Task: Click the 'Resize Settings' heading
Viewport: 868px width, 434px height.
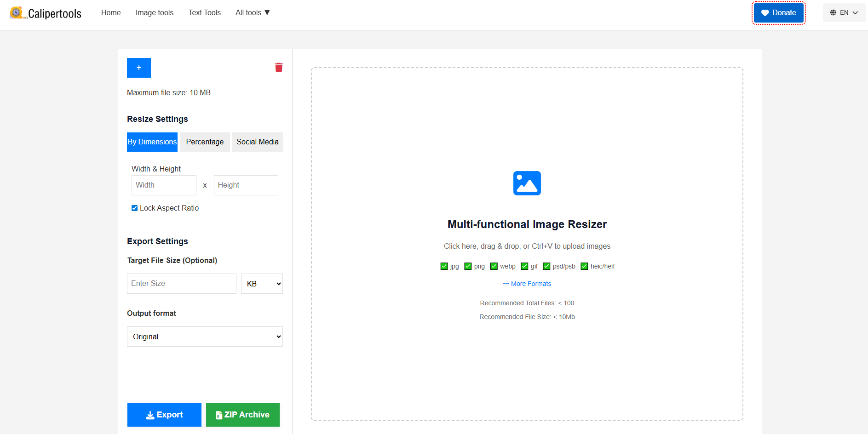Action: pyautogui.click(x=157, y=119)
